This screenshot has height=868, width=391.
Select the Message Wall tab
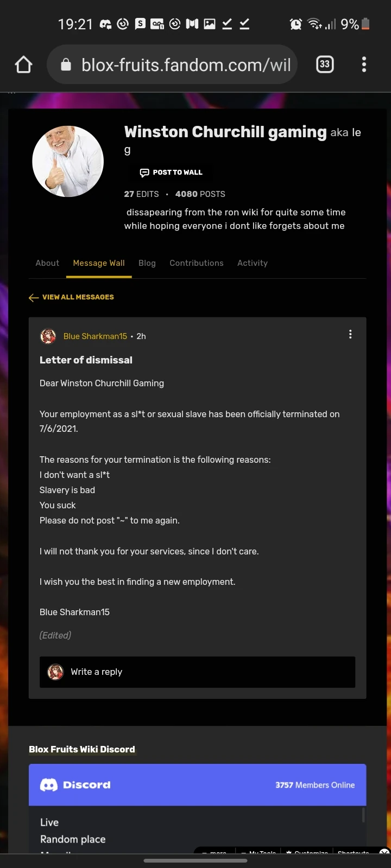(x=99, y=263)
